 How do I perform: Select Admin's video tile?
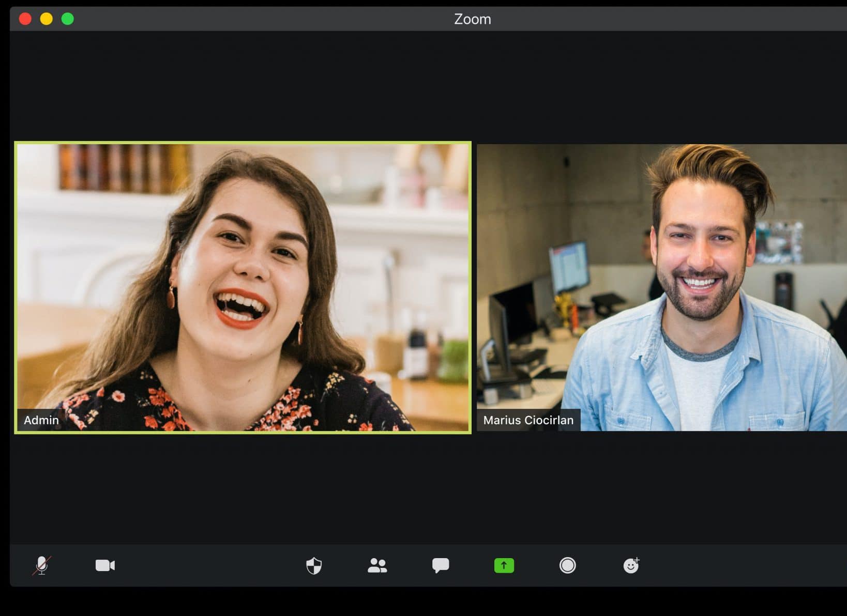pos(243,287)
